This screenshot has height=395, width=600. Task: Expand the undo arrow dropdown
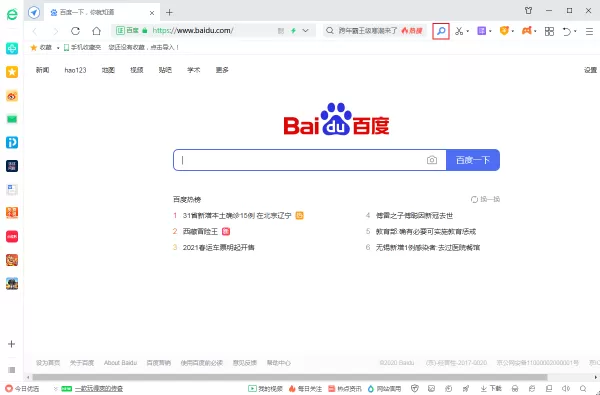[x=575, y=31]
